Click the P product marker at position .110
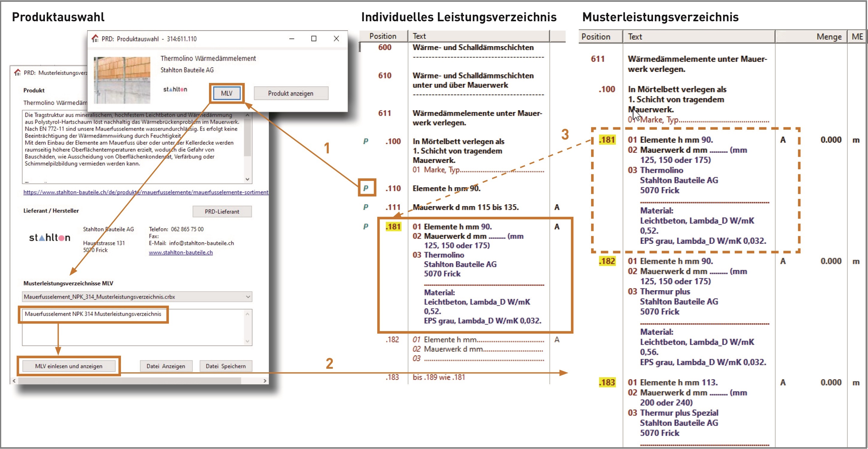The image size is (868, 449). [366, 188]
